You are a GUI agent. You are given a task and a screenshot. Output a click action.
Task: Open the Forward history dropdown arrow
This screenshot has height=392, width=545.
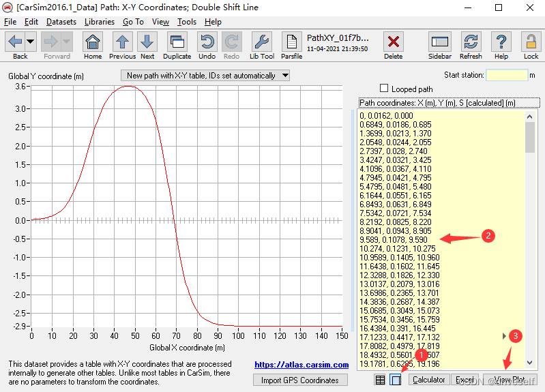point(66,42)
